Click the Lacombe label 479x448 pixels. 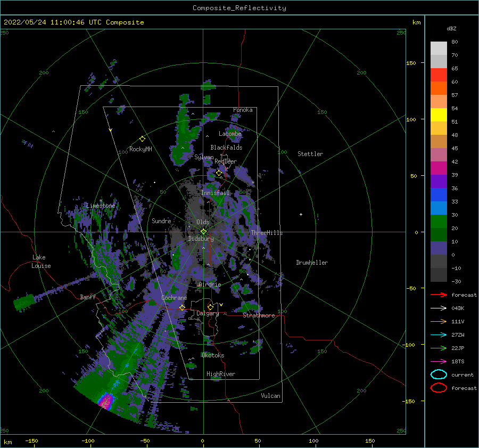pos(230,134)
